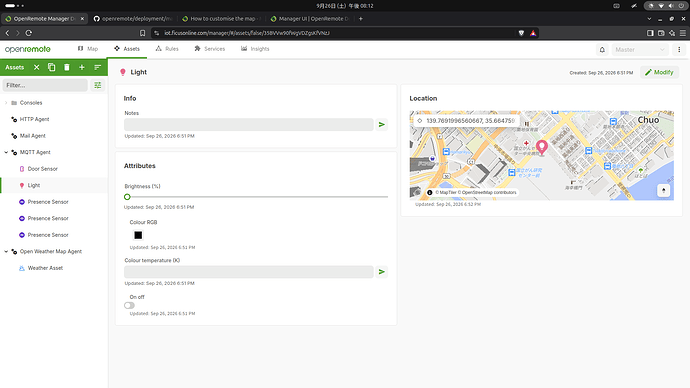
Task: Open a new browser tab
Action: (360, 18)
